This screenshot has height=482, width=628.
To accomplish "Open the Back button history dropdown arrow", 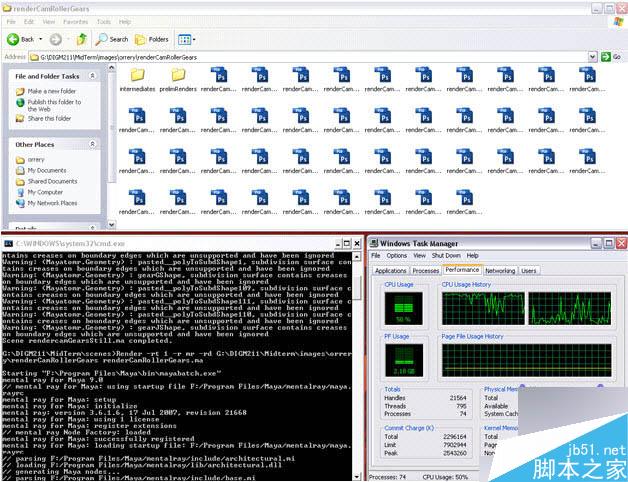I will [40, 39].
